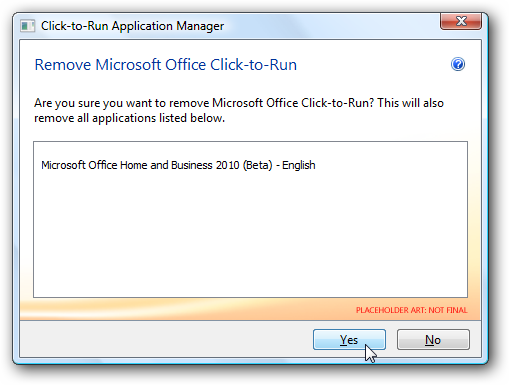The image size is (509, 385).
Task: Click the 'remove all applications listed below' line
Action: tap(130, 118)
